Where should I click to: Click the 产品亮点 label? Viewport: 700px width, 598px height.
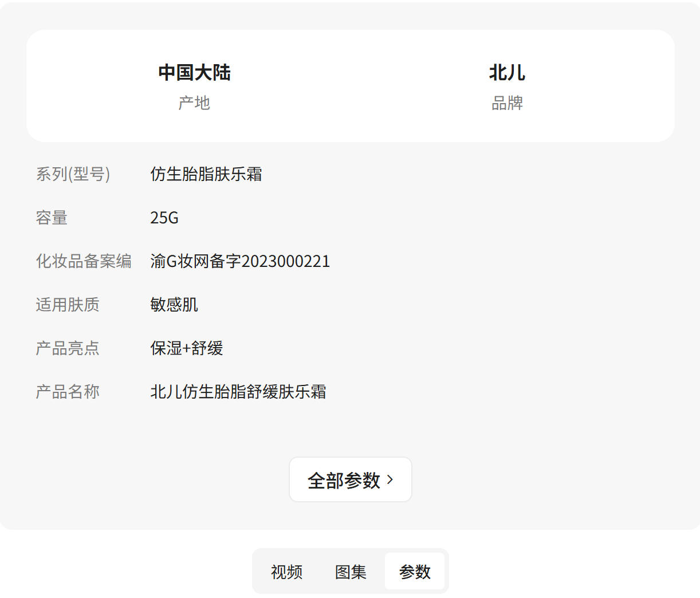coord(68,348)
